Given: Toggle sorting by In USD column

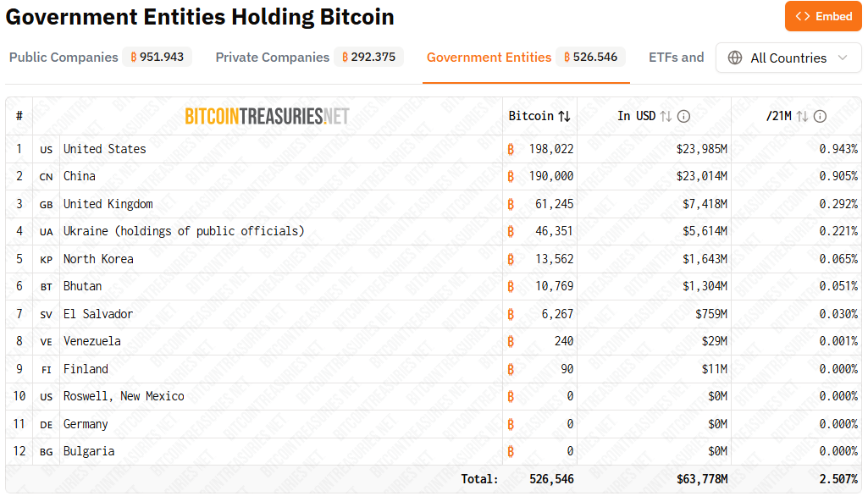Looking at the screenshot, I should pyautogui.click(x=666, y=116).
